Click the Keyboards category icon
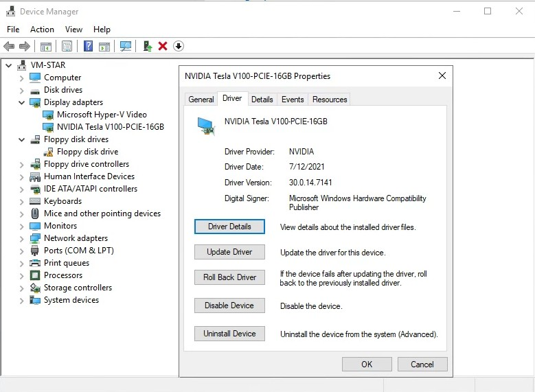 coord(35,201)
